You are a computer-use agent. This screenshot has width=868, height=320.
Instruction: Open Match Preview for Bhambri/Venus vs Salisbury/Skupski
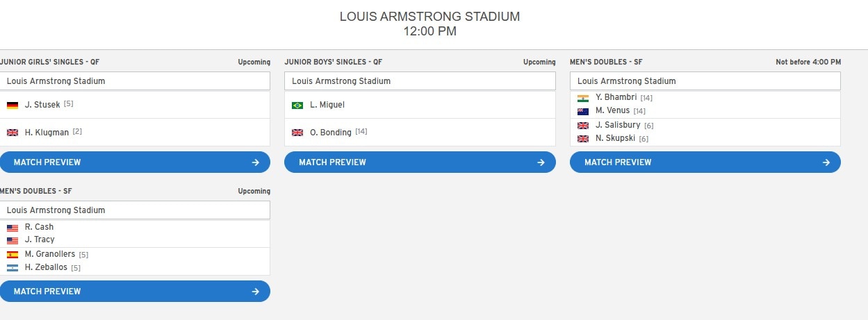[705, 162]
